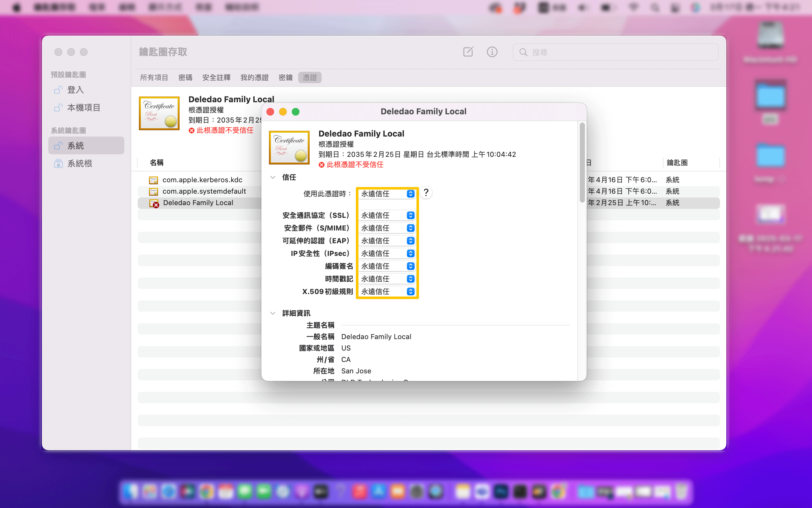812x508 pixels.
Task: Click the trust help question mark button
Action: pos(426,193)
